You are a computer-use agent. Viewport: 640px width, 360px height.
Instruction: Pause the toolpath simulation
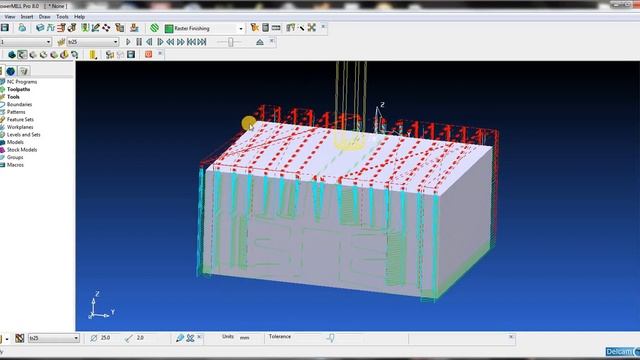(x=139, y=42)
